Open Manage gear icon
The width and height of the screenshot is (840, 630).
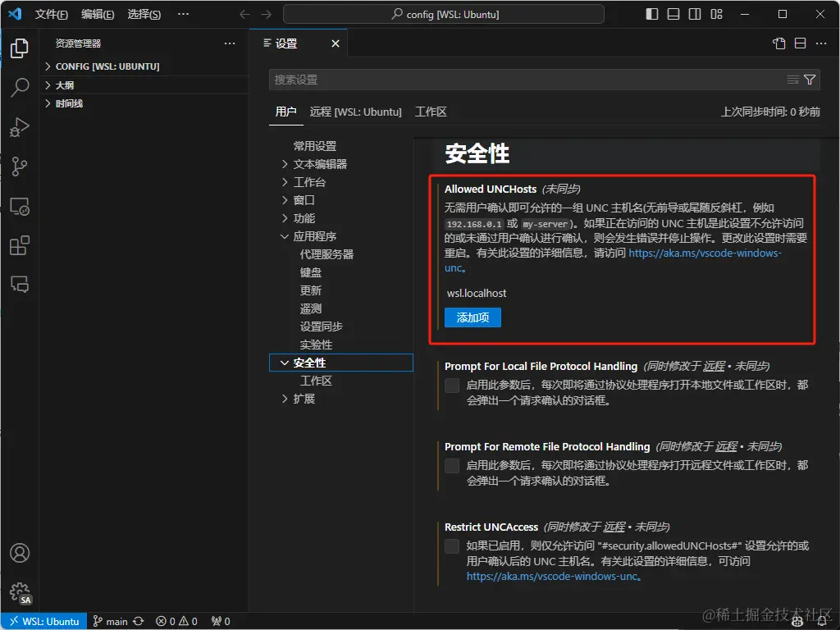21,593
